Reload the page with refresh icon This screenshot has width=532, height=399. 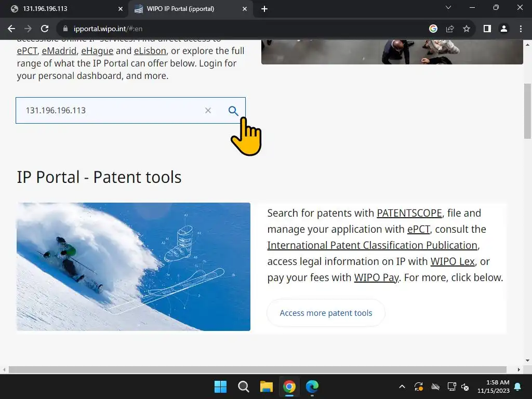tap(45, 29)
